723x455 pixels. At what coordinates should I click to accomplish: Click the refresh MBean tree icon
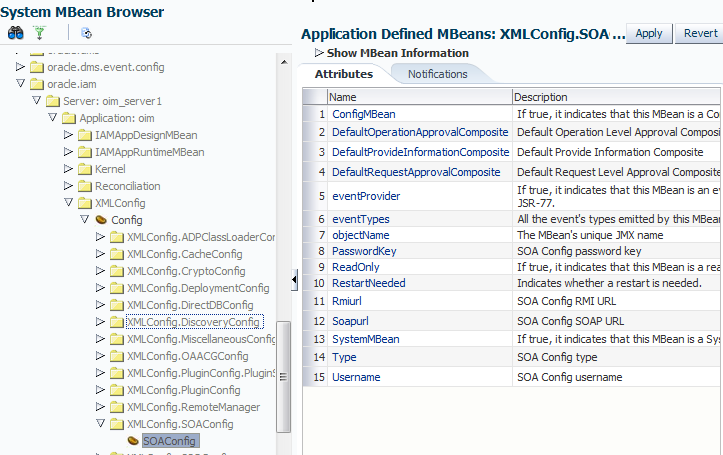(86, 33)
